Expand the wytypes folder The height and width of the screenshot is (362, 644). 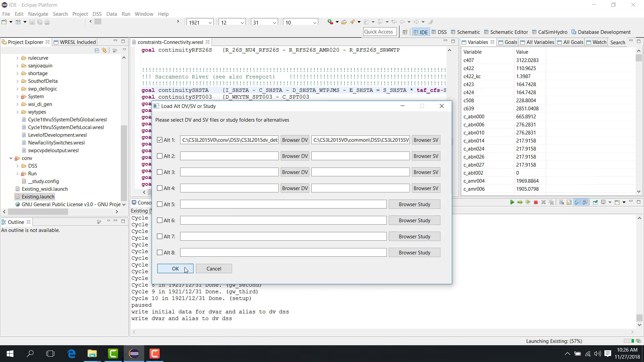17,112
